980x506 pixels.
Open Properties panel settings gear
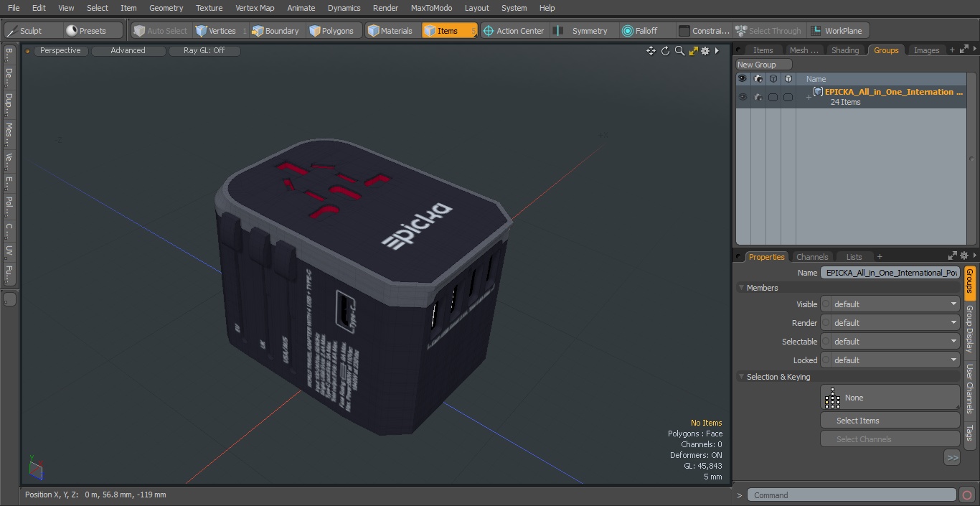(x=964, y=256)
